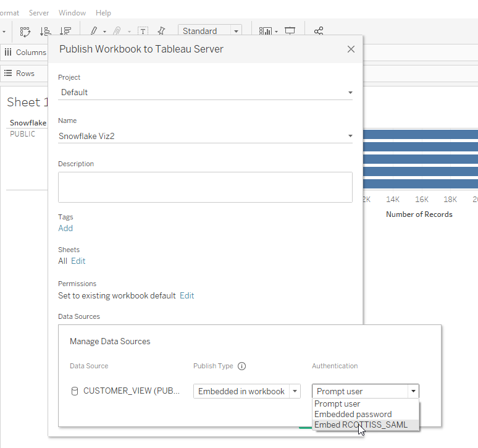Click the Show/hide cards icon

click(x=265, y=31)
